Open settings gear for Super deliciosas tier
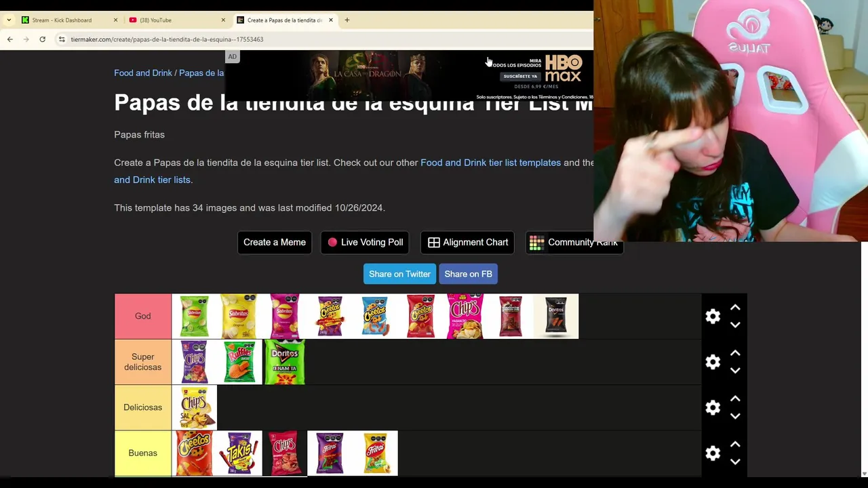Viewport: 868px width, 488px height. [713, 362]
